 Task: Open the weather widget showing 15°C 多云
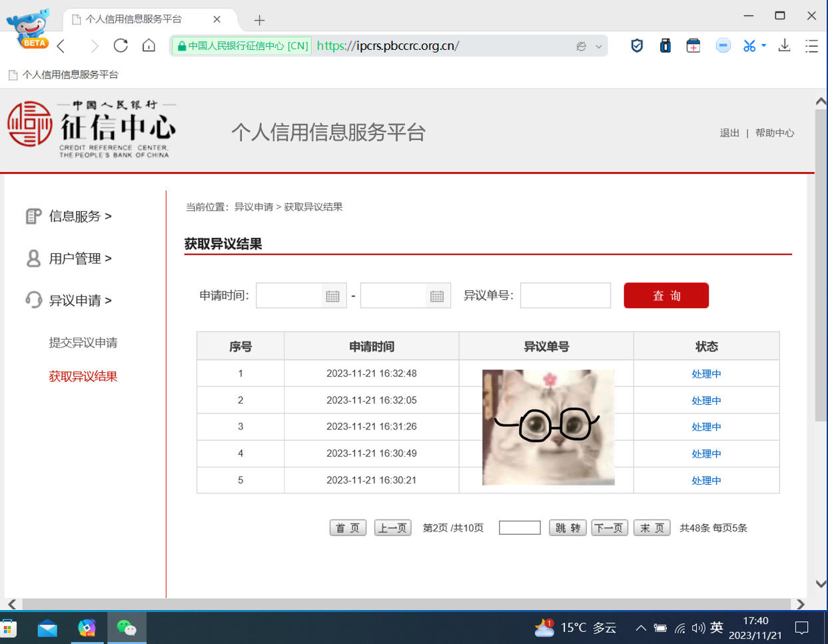576,627
